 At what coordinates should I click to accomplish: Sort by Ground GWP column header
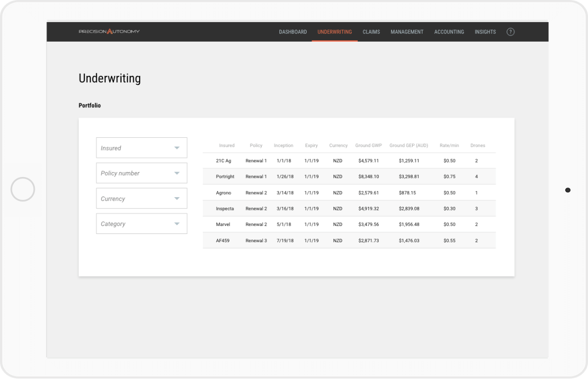point(368,146)
